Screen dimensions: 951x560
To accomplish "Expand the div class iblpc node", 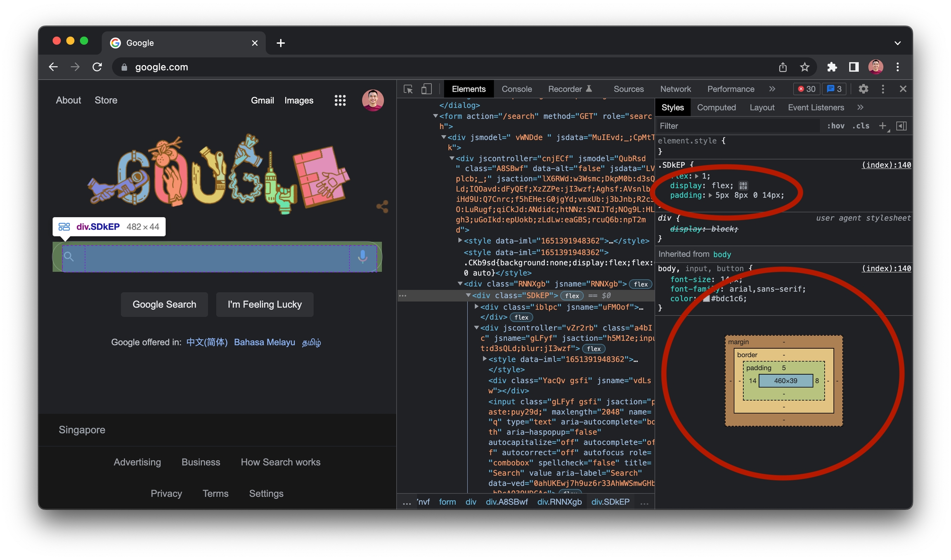I will 476,307.
